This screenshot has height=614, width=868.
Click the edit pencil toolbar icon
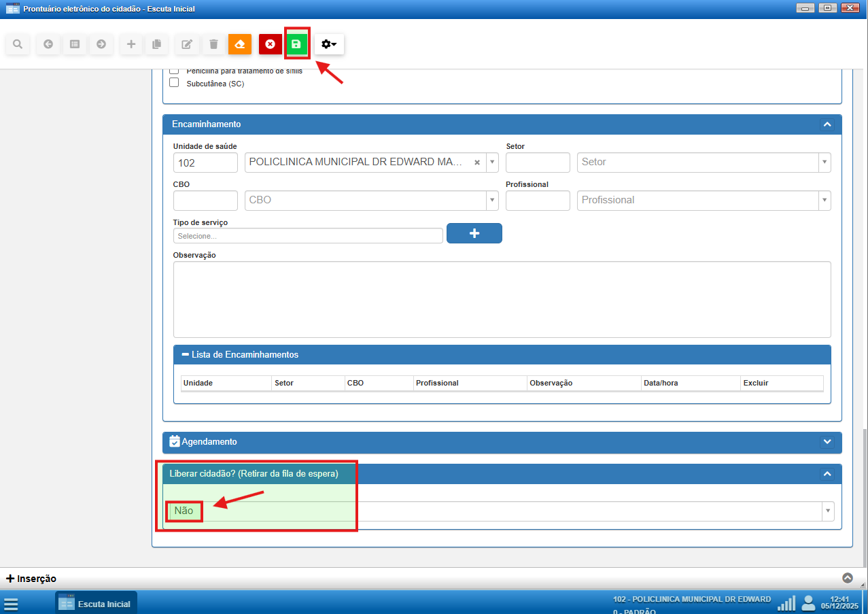click(x=186, y=44)
